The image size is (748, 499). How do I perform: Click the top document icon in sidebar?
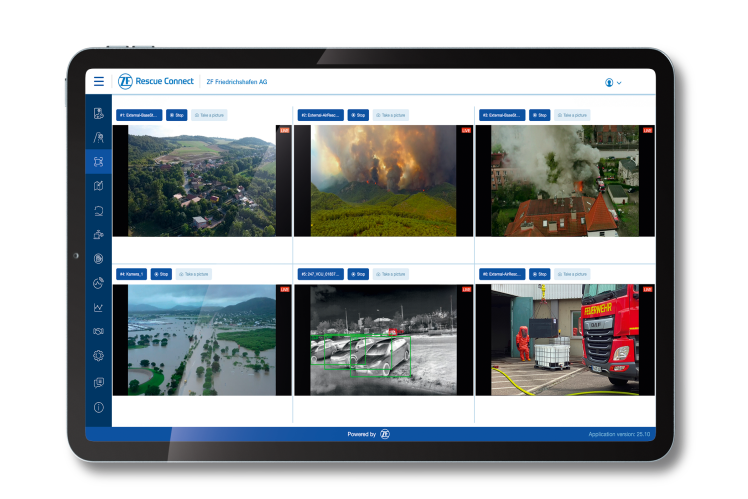point(98,113)
